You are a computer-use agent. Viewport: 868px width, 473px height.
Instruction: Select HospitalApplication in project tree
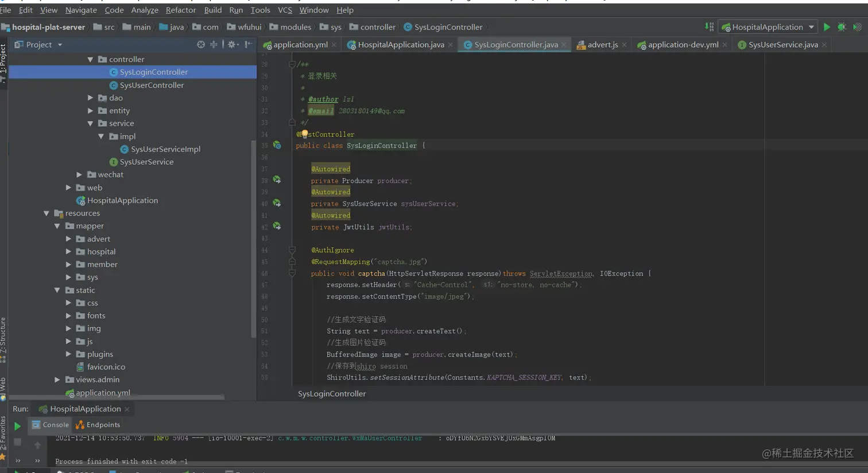122,200
